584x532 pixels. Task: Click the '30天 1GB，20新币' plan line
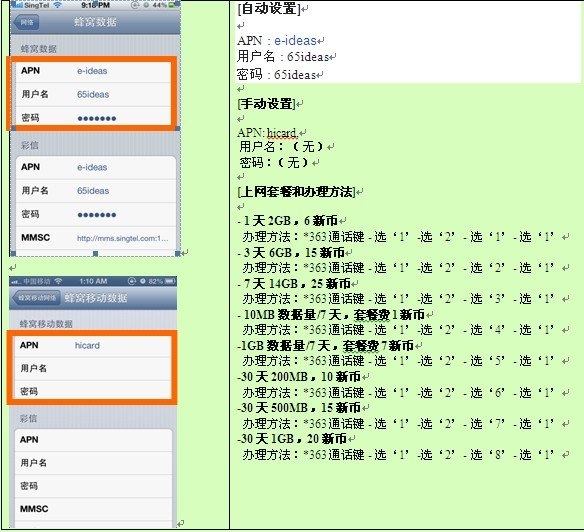click(292, 438)
